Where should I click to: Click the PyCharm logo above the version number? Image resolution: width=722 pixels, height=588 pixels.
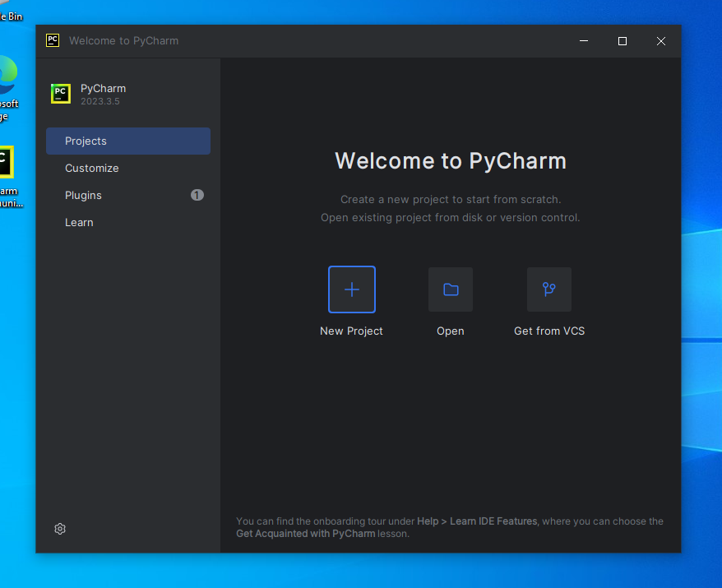pos(61,94)
